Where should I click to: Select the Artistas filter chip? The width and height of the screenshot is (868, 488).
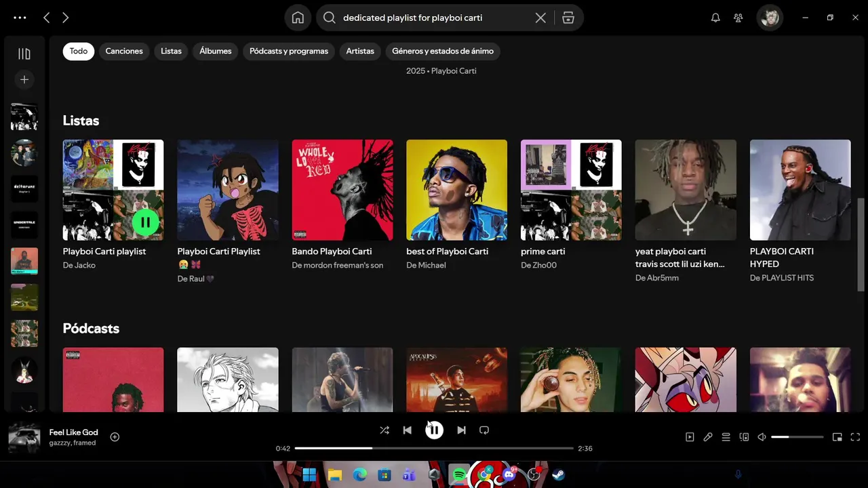(x=360, y=51)
